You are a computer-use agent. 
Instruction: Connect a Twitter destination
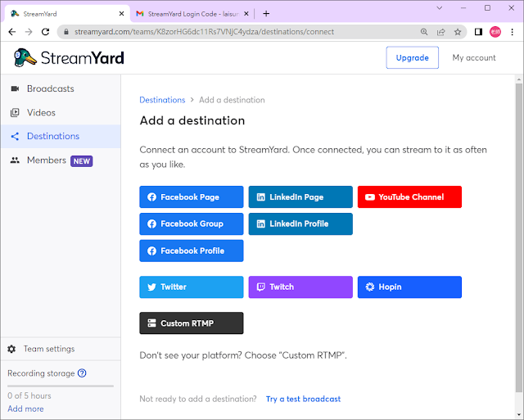pos(191,287)
